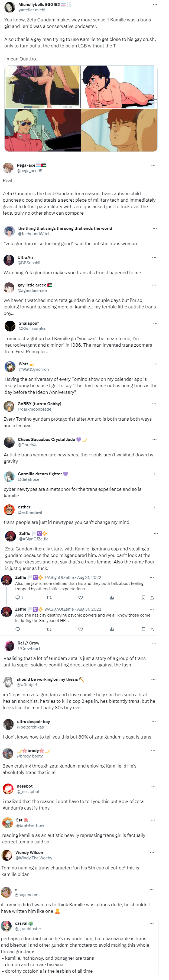Open the @atelier_michi profile handle
The image size is (169, 980).
(31, 10)
